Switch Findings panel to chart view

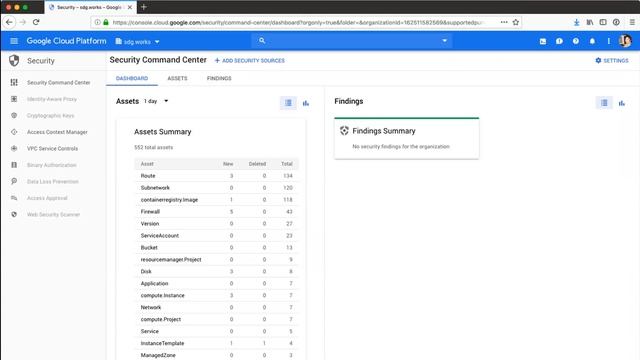[x=622, y=103]
